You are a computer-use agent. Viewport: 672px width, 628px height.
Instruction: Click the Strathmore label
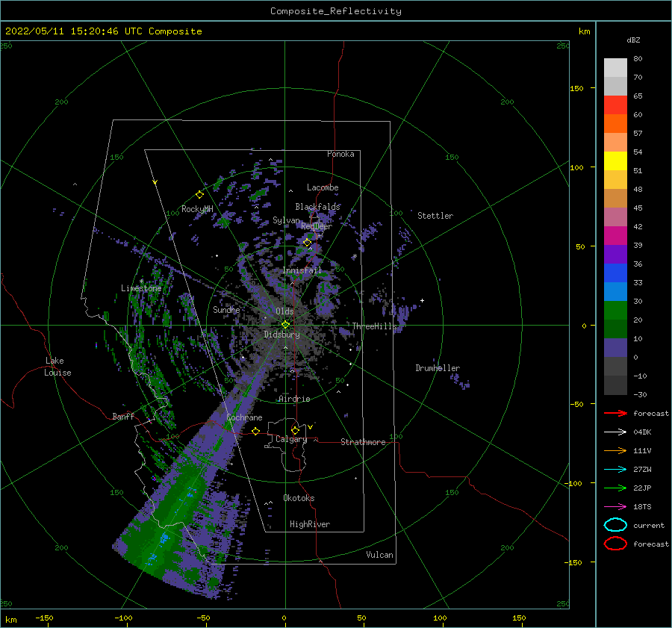363,442
